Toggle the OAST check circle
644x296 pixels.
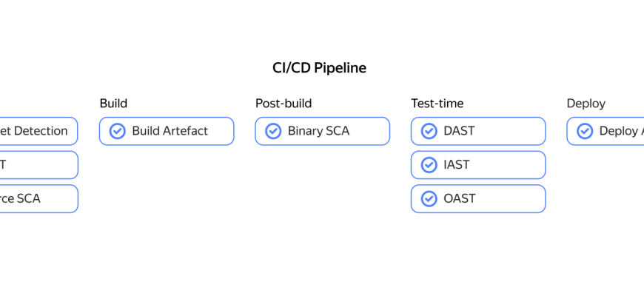point(429,198)
